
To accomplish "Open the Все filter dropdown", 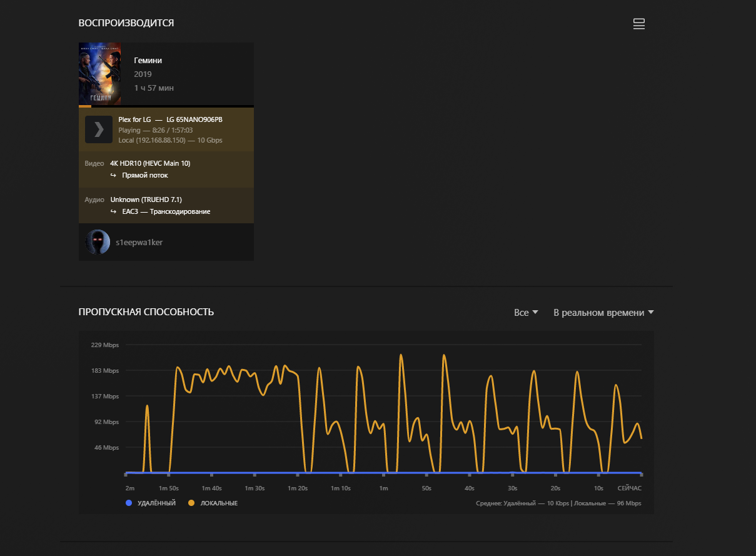I will 525,313.
